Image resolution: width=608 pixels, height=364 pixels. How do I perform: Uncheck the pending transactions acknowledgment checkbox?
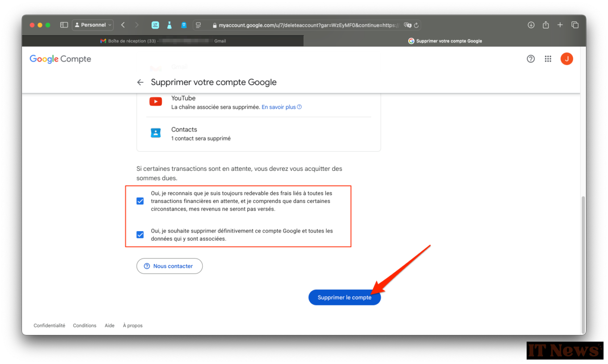(x=140, y=201)
